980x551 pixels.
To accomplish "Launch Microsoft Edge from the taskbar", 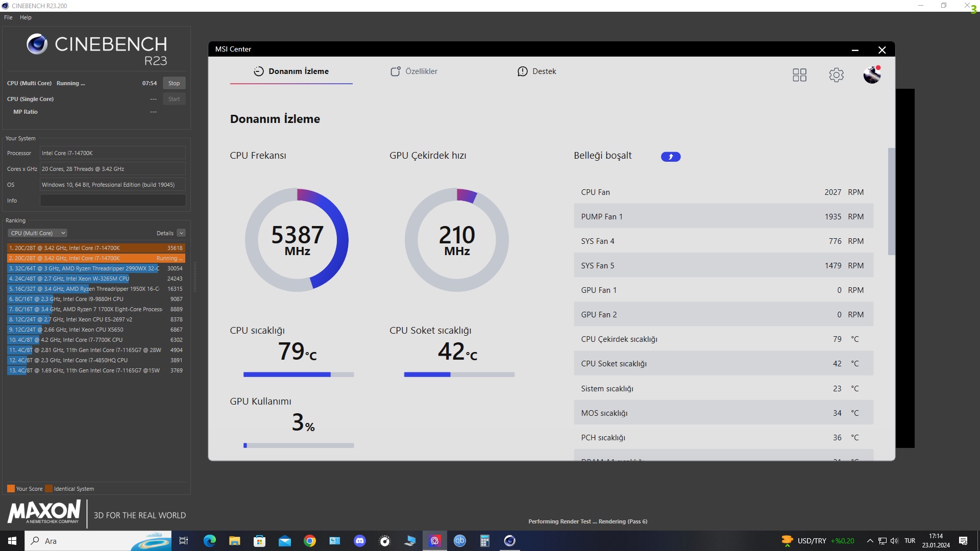I will coord(209,541).
